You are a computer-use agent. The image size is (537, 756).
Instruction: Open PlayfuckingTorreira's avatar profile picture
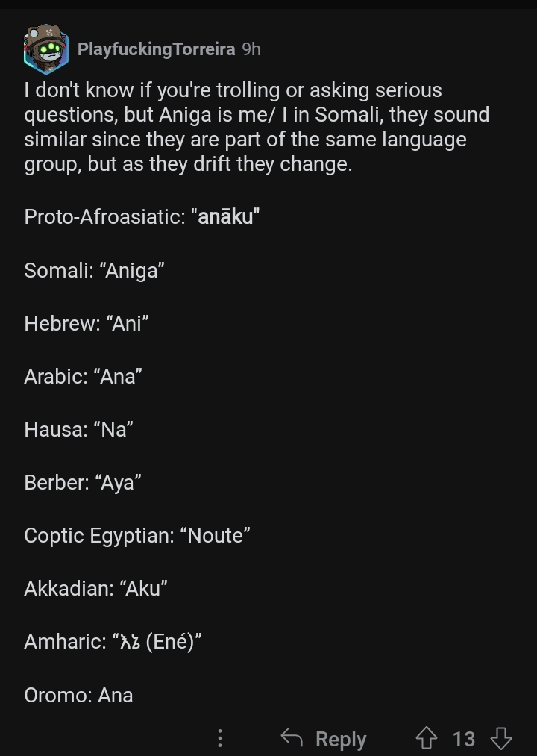click(x=46, y=49)
